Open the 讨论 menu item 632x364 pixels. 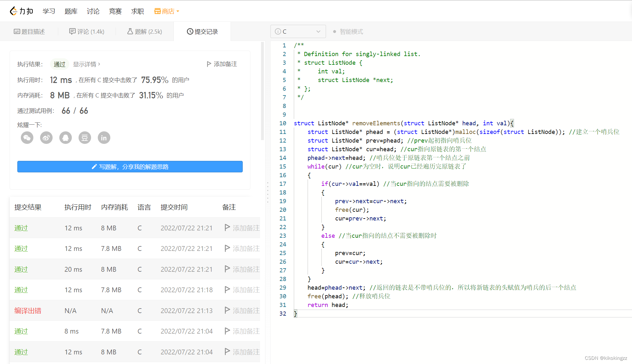[x=93, y=11]
